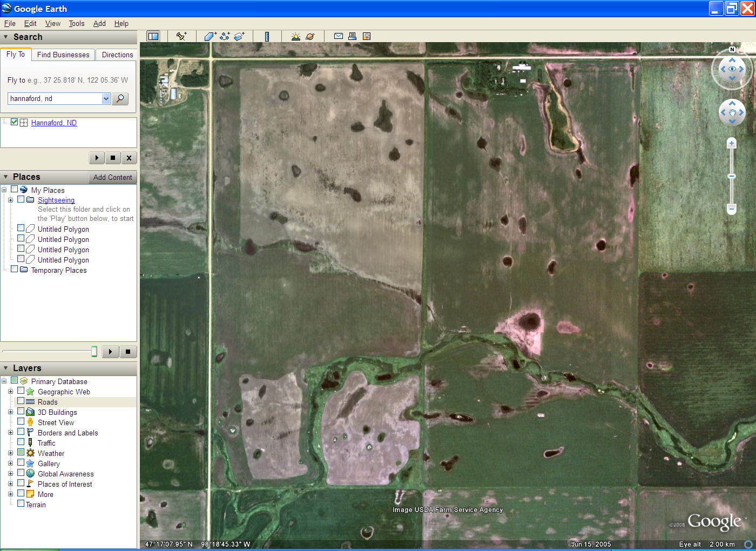This screenshot has height=551, width=756.
Task: Click the Places tour time slider handle
Action: (x=94, y=352)
